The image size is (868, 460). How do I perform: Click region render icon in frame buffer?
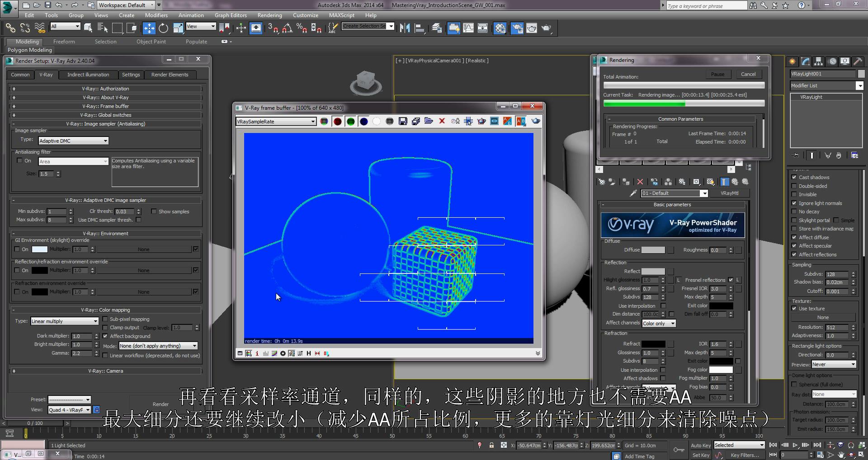[481, 121]
